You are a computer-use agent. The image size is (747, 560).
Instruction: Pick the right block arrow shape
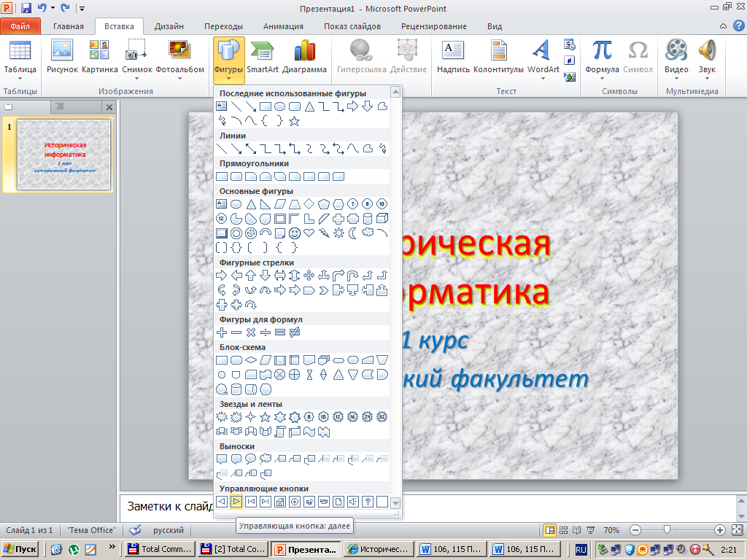click(222, 275)
